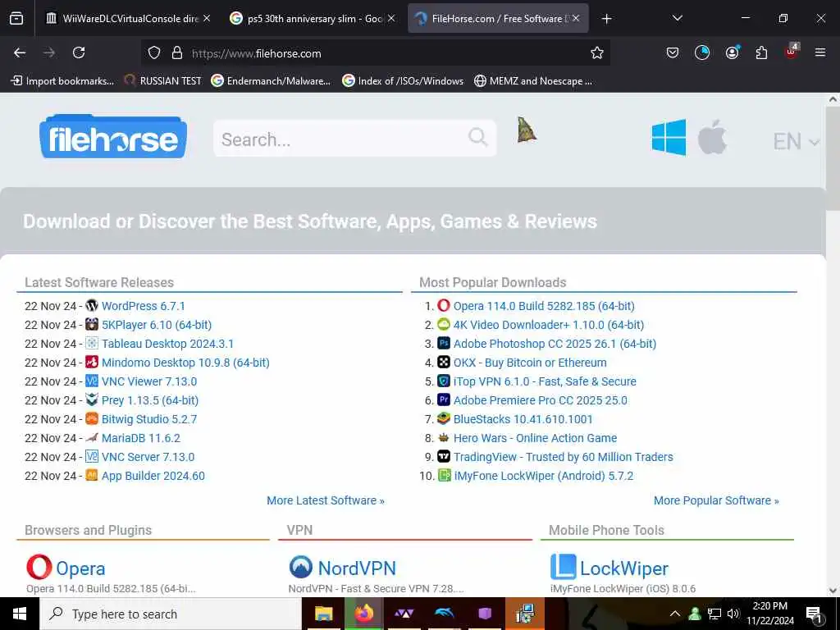
Task: Open VNC Server 7.13.0 link
Action: coord(148,457)
